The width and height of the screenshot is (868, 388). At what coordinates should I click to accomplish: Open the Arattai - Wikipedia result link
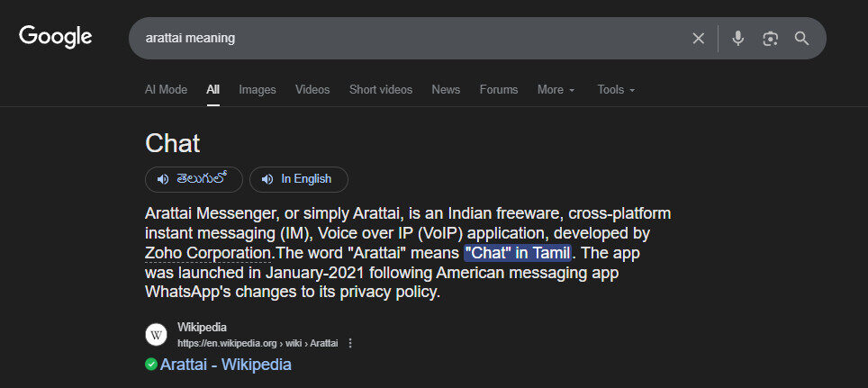point(225,365)
